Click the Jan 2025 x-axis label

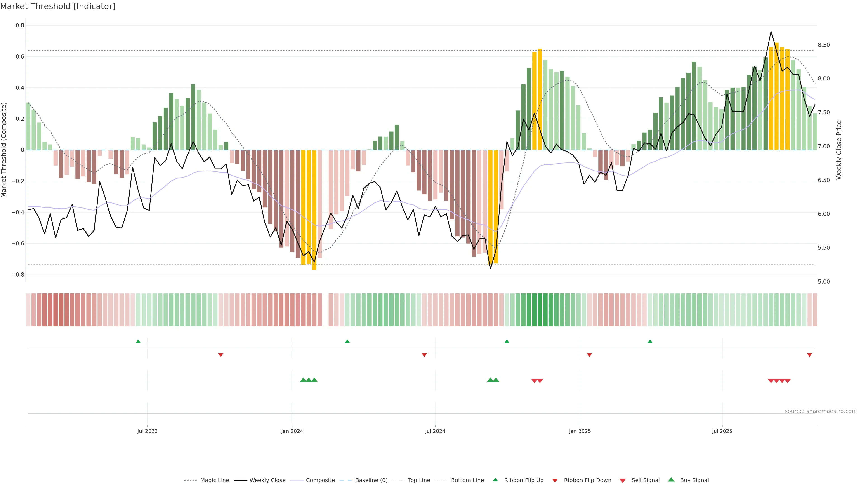[x=580, y=431]
